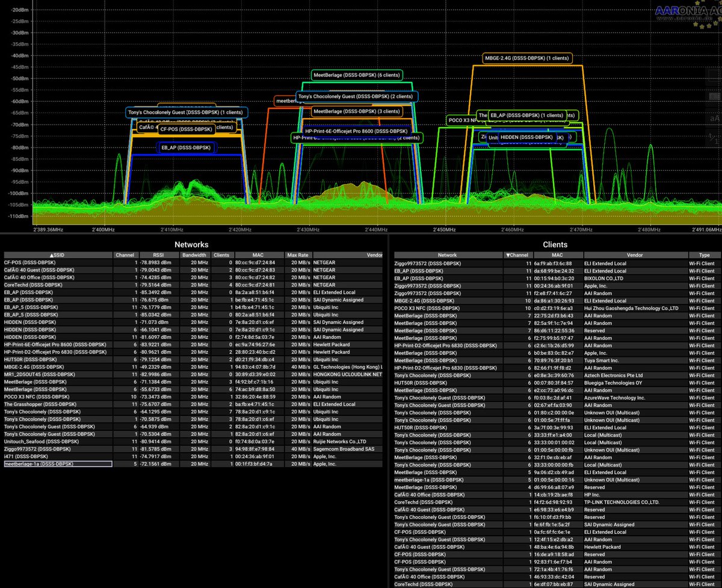The image size is (722, 588).
Task: Select POCO X3 NFC row in Networks
Action: [193, 397]
